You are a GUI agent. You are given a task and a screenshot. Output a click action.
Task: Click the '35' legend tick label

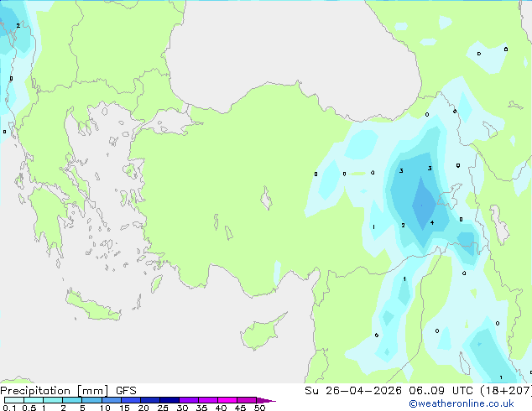pyautogui.click(x=202, y=408)
